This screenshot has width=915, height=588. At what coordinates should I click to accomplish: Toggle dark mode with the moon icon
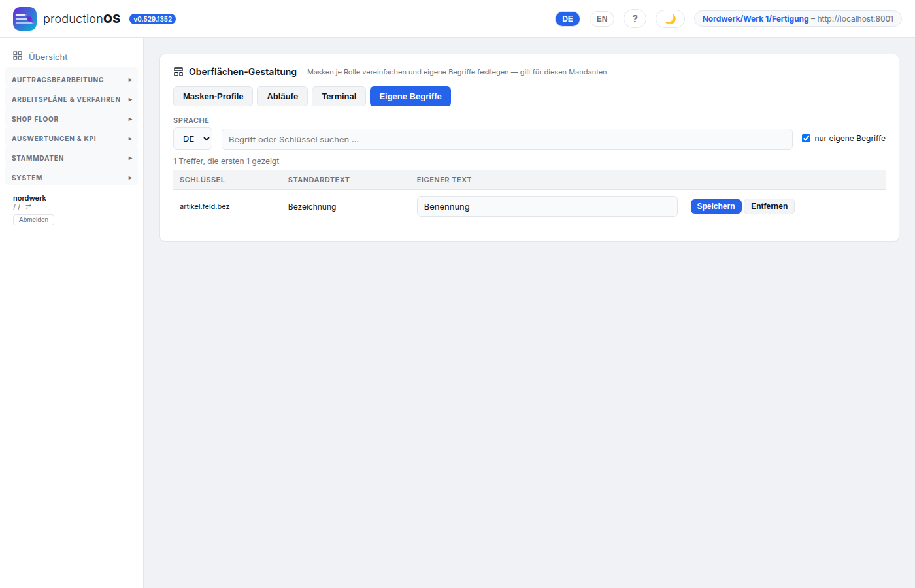[670, 19]
